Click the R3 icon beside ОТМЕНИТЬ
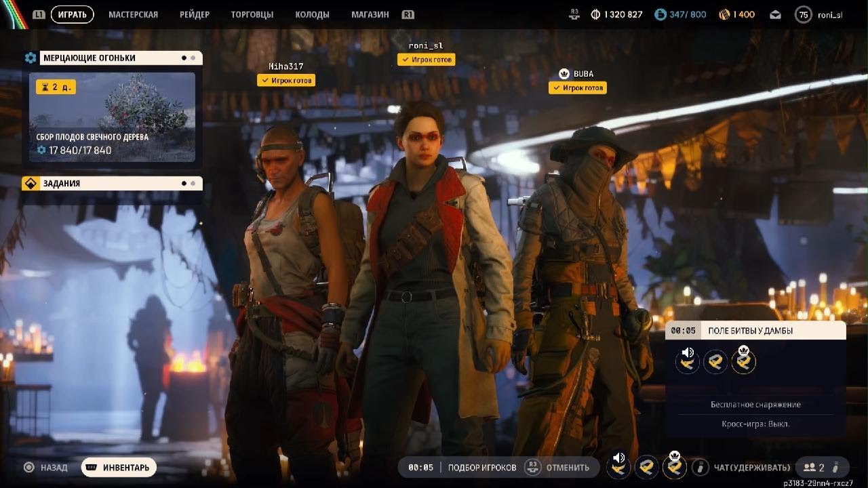 [x=533, y=467]
